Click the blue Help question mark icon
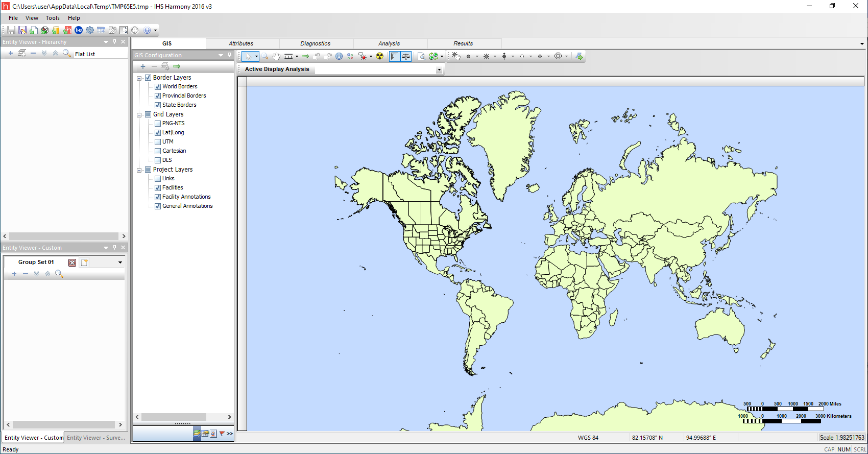 [147, 30]
